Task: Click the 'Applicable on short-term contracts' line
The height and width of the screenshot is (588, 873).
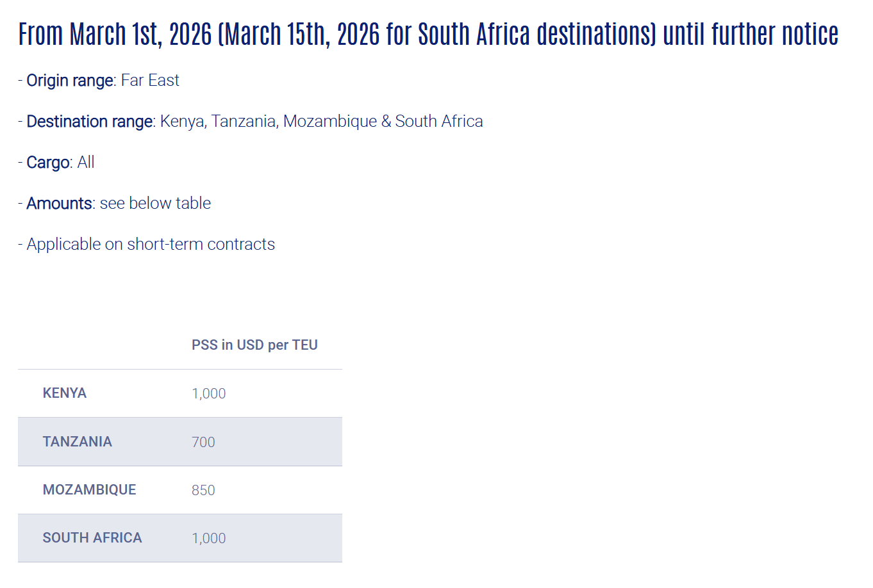Action: (151, 245)
